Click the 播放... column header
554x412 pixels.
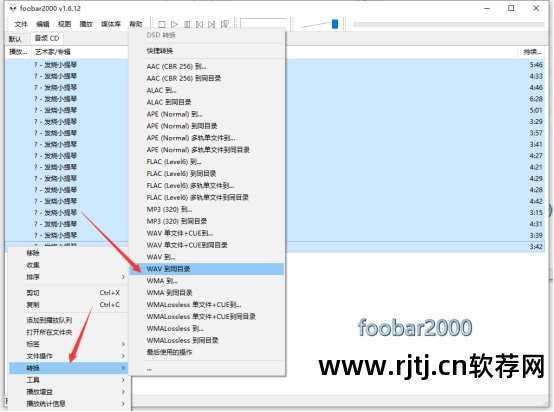pyautogui.click(x=18, y=52)
